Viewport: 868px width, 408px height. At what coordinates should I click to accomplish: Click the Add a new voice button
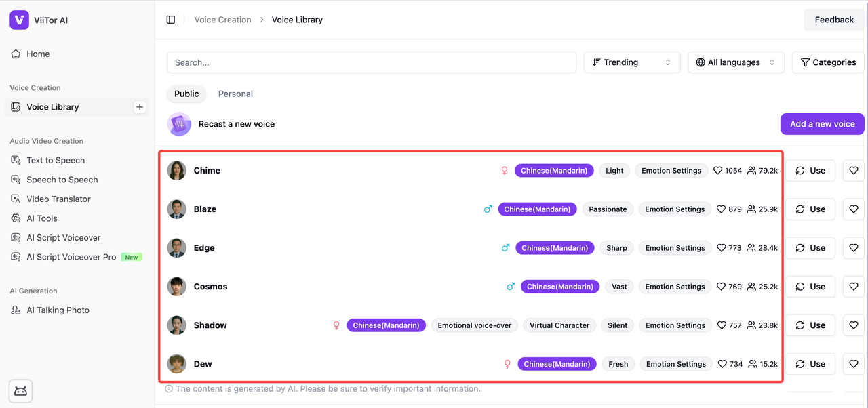822,124
